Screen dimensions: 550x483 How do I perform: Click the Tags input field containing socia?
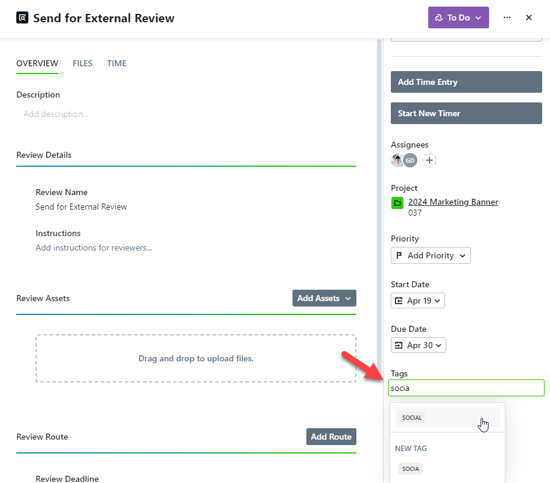[466, 388]
